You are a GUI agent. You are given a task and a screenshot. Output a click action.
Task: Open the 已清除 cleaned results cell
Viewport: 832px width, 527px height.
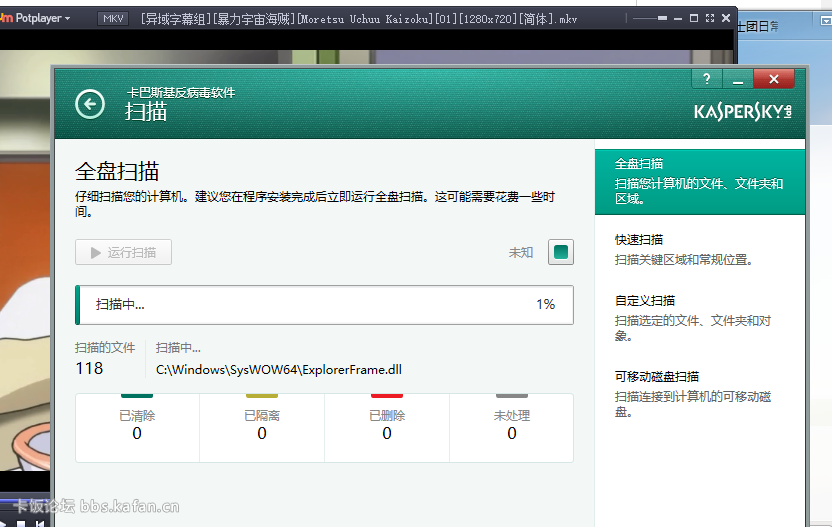point(137,428)
